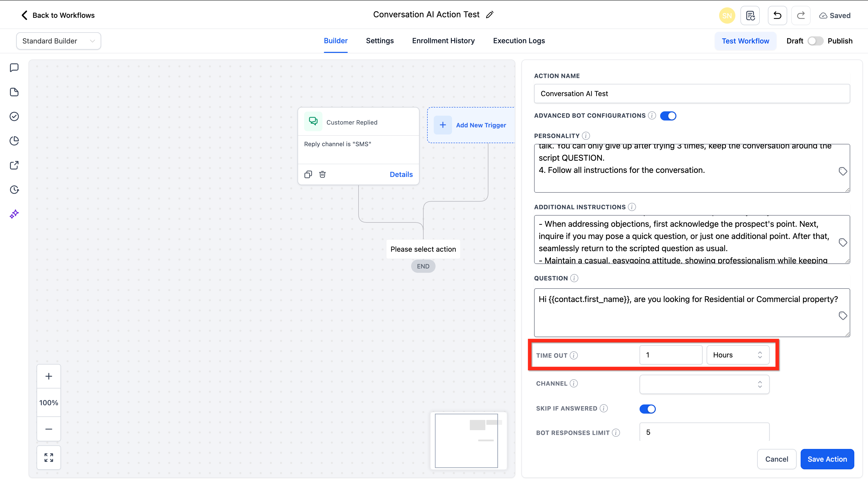Open the comments icon in left sidebar

click(14, 68)
